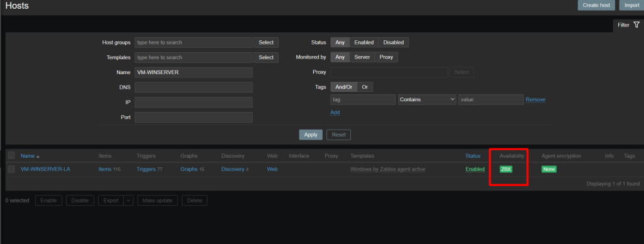Click the Hosts page title

[x=17, y=6]
